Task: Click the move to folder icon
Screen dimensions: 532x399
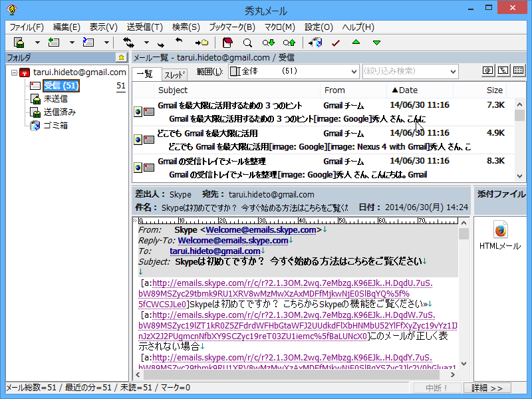Action: tap(201, 43)
